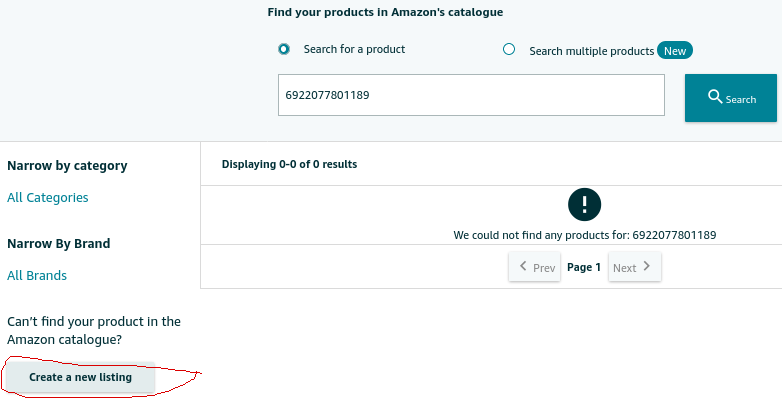Viewport: 782px width, 411px height.
Task: Focus the product search field containing 6922077801189
Action: [x=471, y=95]
